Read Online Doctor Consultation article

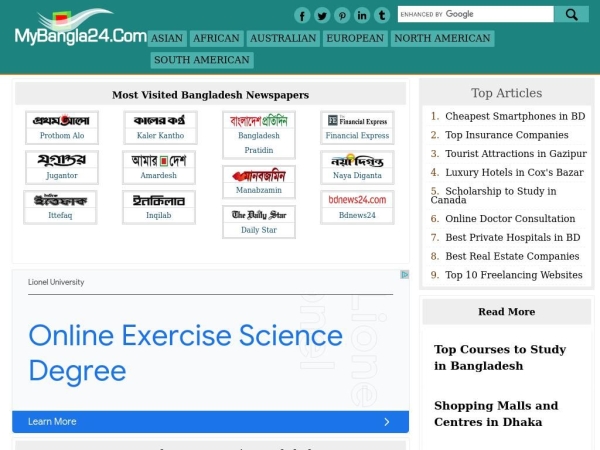coord(510,218)
